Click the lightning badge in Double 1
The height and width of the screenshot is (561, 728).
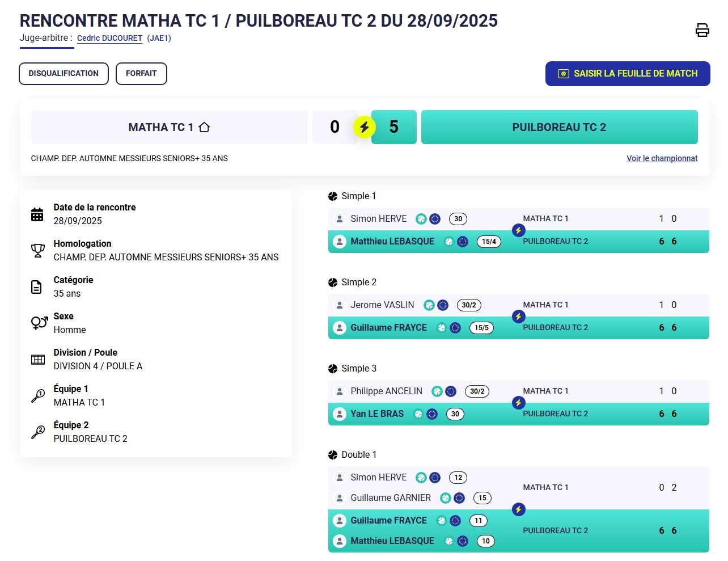click(518, 509)
